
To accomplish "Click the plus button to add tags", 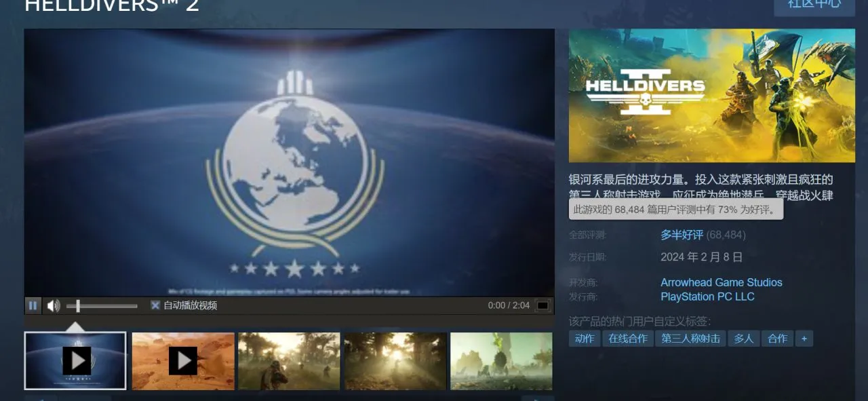I will pyautogui.click(x=804, y=338).
